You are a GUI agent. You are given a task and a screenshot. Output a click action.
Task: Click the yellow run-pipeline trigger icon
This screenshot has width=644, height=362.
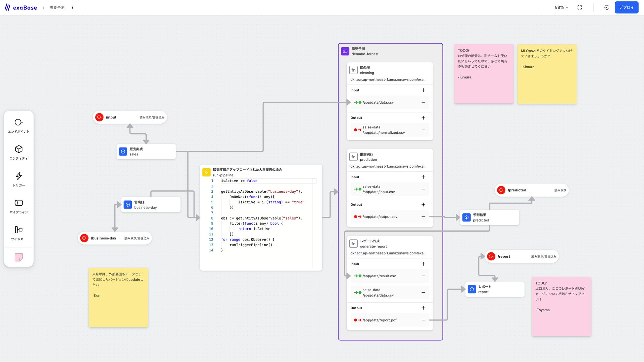206,172
